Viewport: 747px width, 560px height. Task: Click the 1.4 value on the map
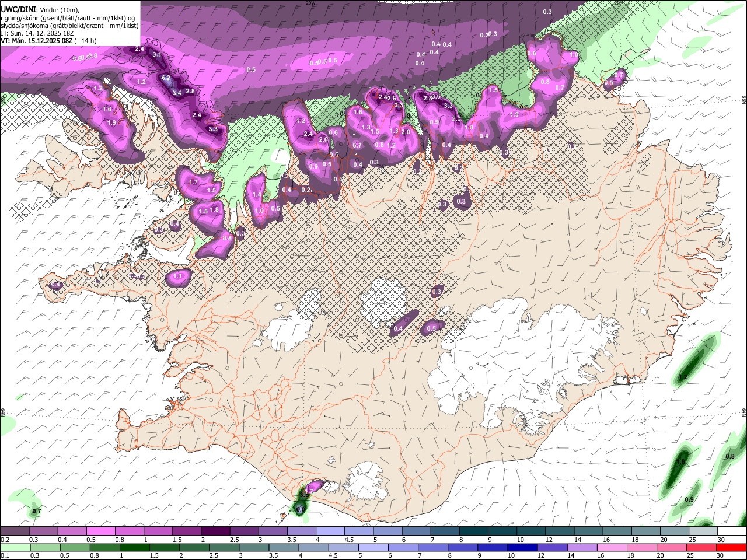[x=257, y=195]
